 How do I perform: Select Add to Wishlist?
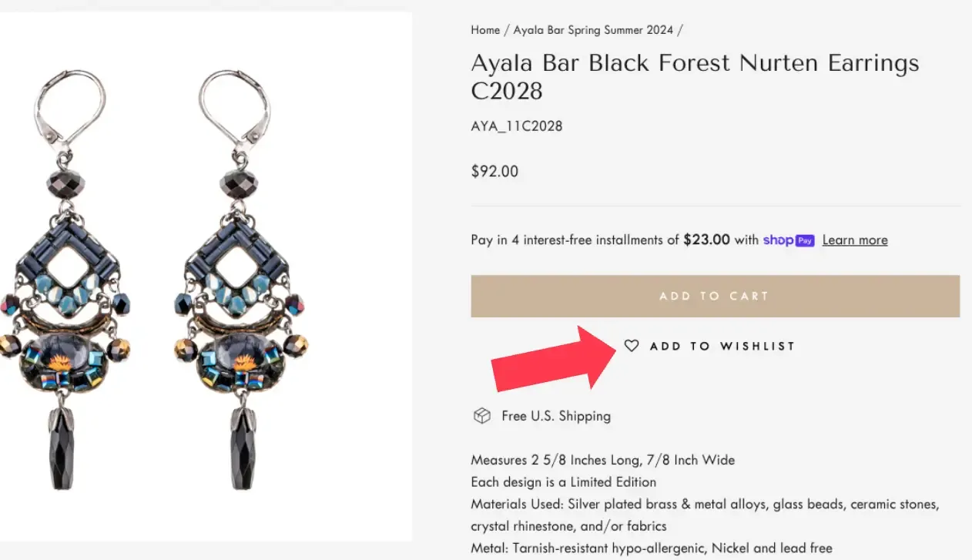tap(722, 346)
